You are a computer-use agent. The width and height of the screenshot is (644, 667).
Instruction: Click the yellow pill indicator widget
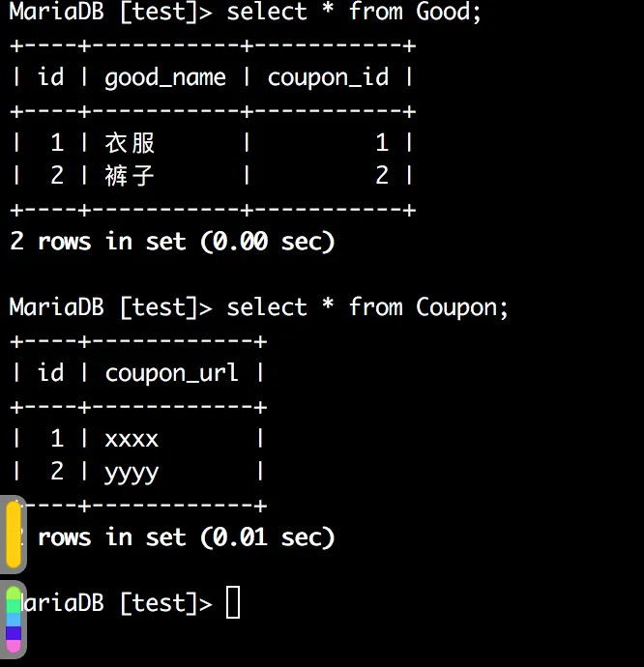(x=14, y=536)
